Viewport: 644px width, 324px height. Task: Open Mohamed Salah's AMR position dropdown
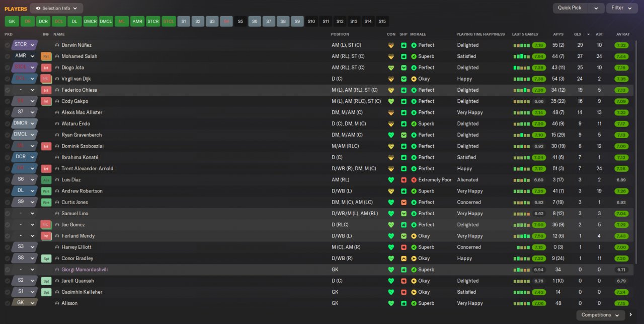[x=25, y=56]
